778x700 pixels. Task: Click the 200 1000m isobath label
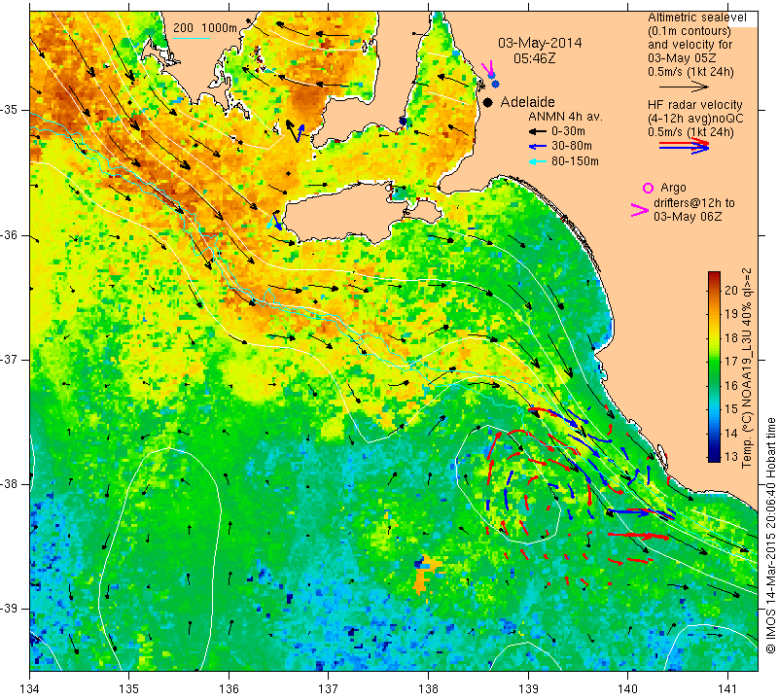(x=205, y=28)
